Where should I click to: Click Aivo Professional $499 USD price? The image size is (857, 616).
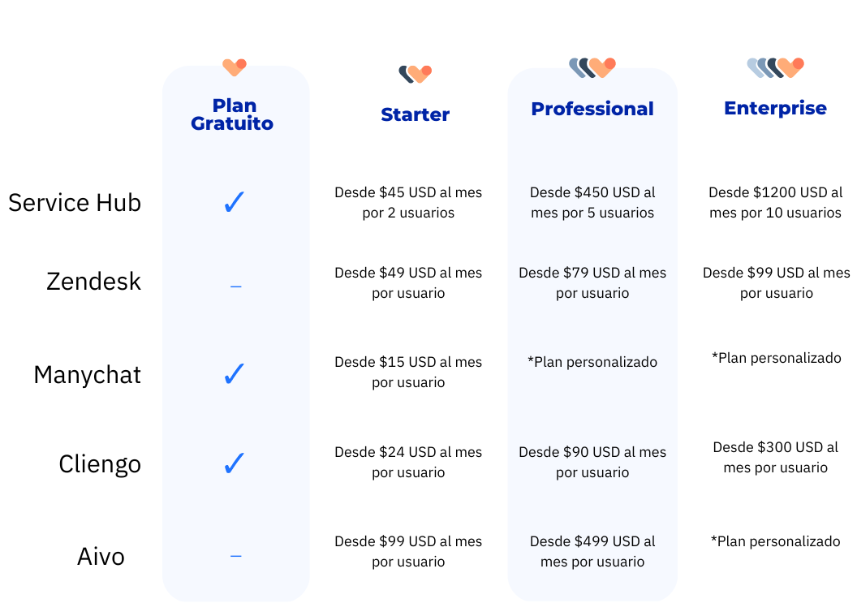coord(592,552)
